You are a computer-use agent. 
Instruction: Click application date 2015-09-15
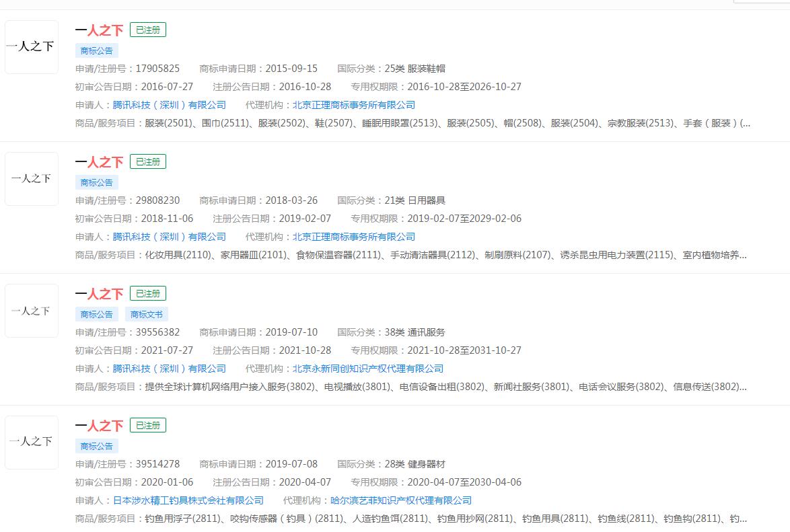click(x=292, y=69)
